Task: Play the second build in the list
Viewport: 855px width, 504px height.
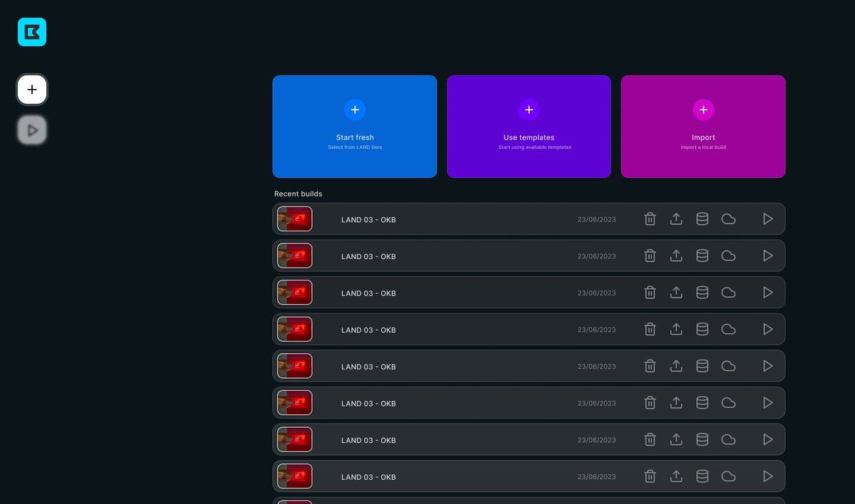Action: coord(767,256)
